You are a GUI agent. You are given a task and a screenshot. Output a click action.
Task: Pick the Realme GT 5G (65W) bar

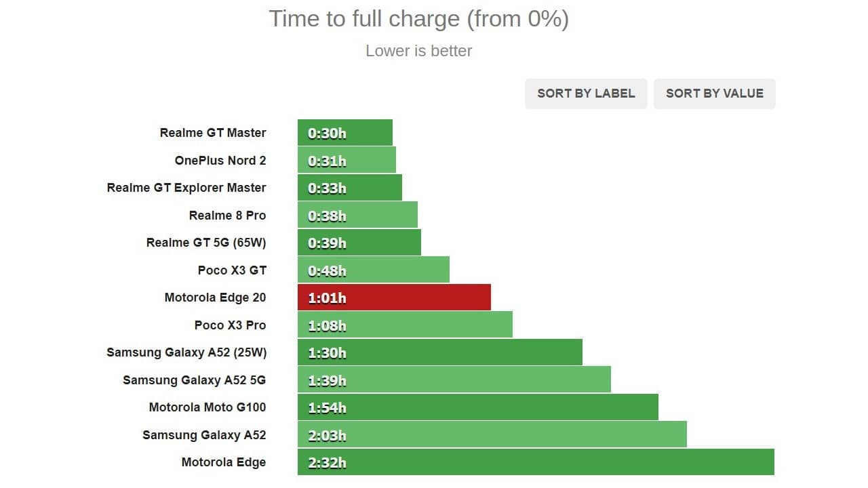pos(359,243)
